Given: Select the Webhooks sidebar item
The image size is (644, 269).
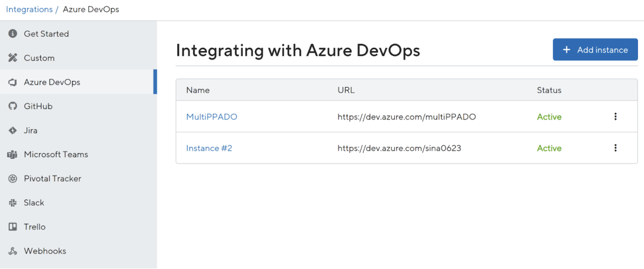Looking at the screenshot, I should [45, 251].
